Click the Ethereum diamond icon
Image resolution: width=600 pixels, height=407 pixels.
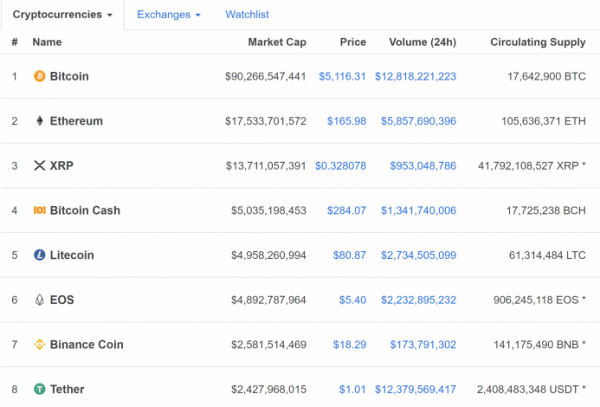pyautogui.click(x=39, y=121)
